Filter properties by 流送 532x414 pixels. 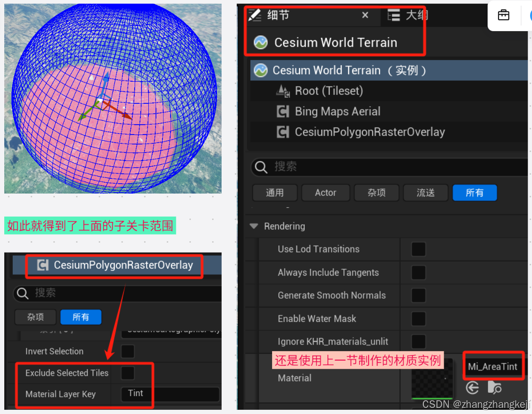click(x=426, y=193)
